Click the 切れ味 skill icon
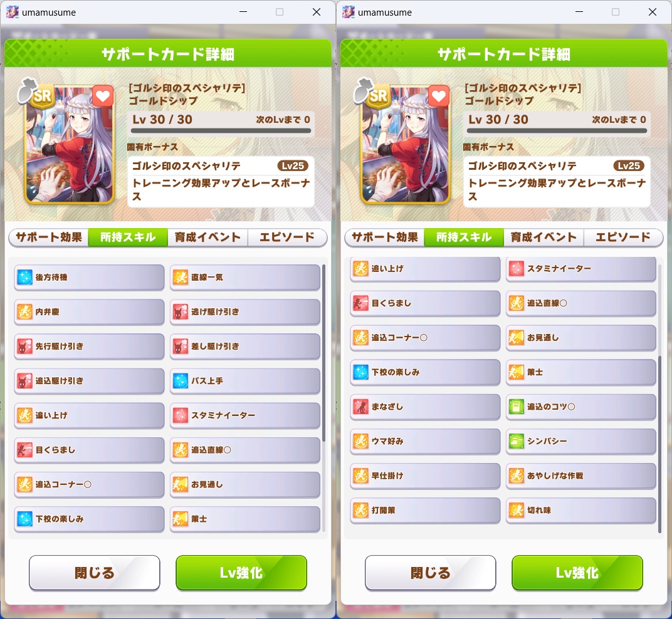 [x=517, y=510]
